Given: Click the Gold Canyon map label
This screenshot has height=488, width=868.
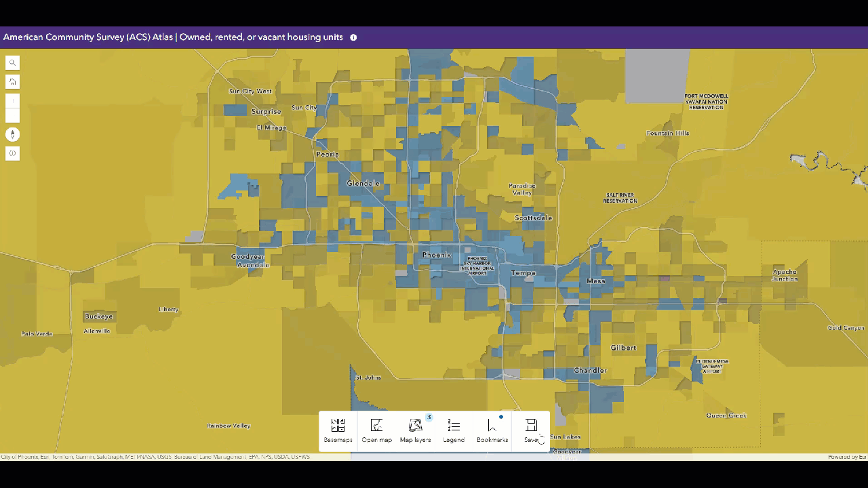Looking at the screenshot, I should click(x=846, y=328).
